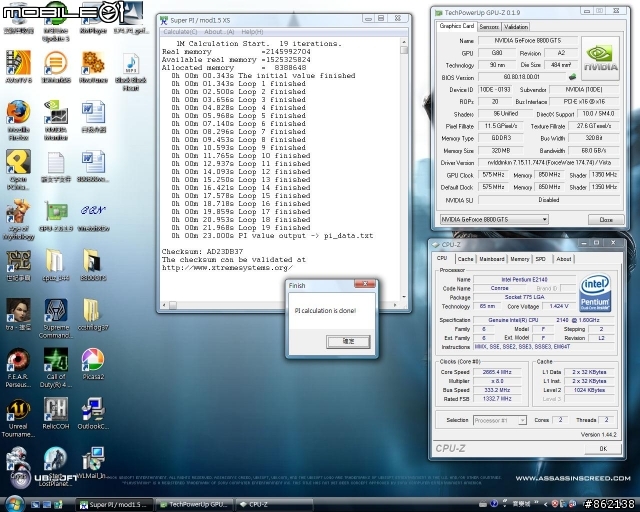Click the Super PI horizontal scrollbar thumb
640x512 pixels.
pyautogui.click(x=173, y=305)
